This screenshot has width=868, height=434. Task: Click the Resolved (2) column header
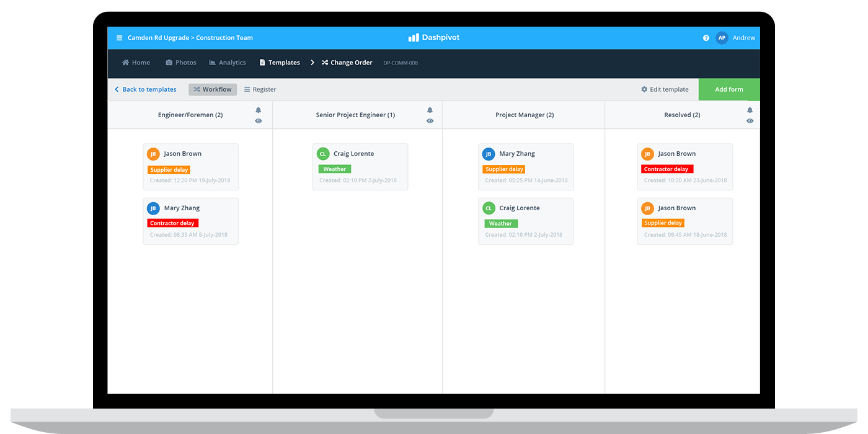point(682,115)
